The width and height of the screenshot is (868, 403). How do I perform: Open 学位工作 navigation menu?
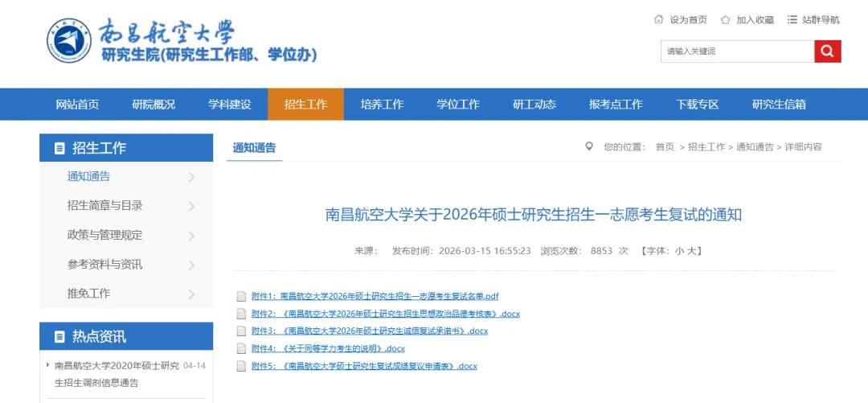click(458, 105)
